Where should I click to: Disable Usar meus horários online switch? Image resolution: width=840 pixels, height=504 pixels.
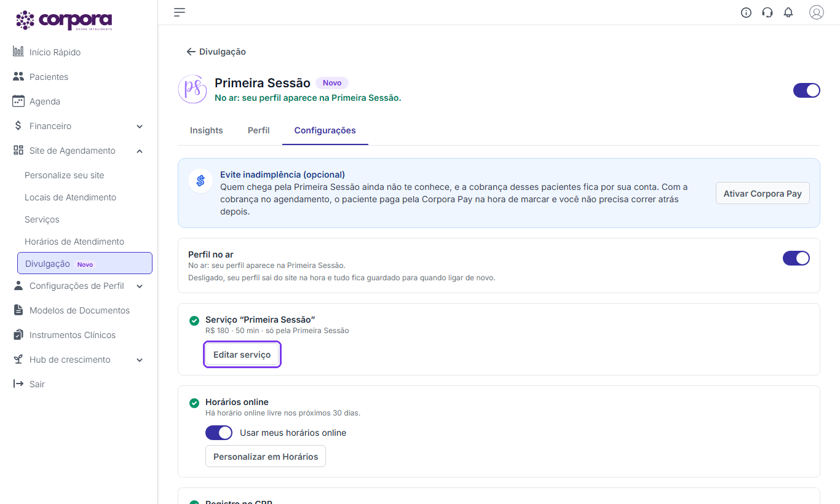pos(219,433)
